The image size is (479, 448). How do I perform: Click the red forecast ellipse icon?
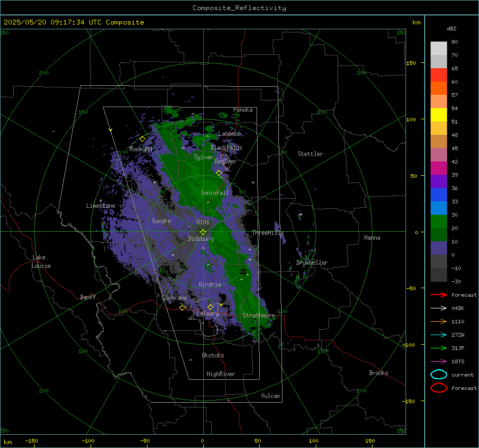(439, 388)
